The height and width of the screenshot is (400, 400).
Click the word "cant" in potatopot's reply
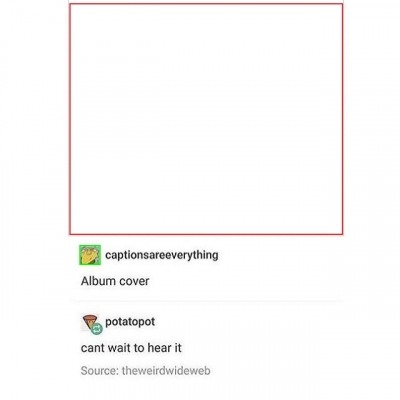coord(92,349)
